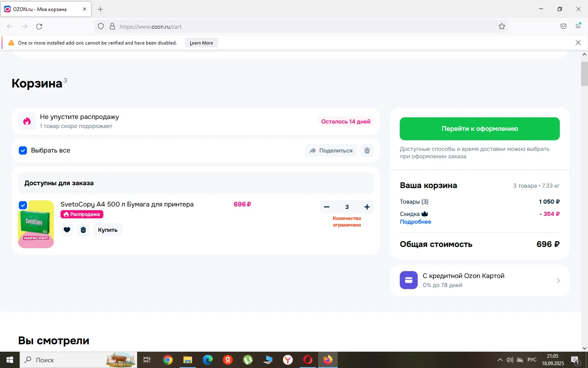The width and height of the screenshot is (588, 368).
Task: Click the 696 ₽ product price
Action: (242, 204)
